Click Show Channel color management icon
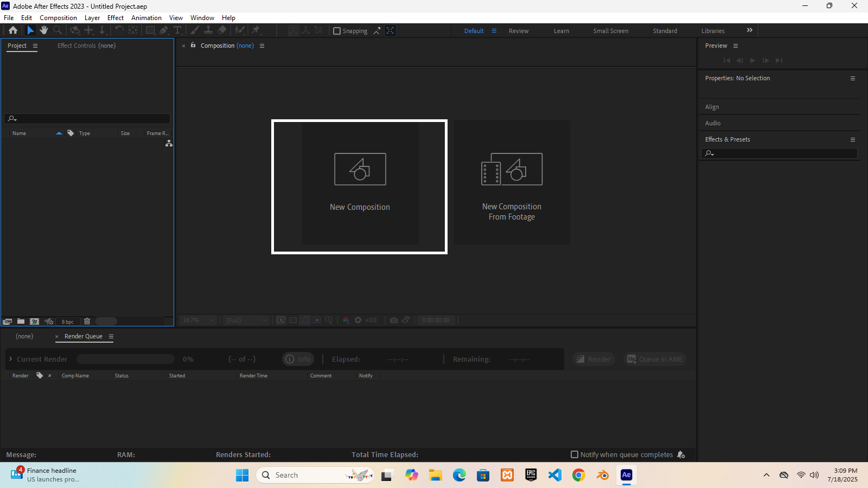This screenshot has height=488, width=868. (346, 320)
